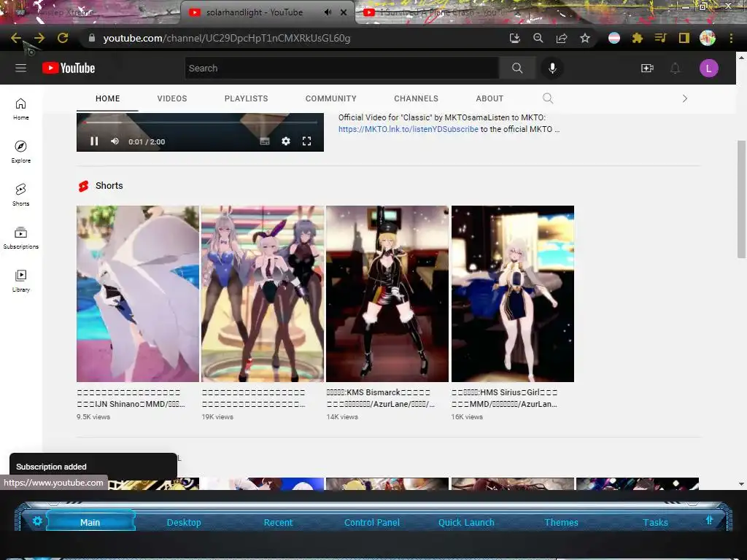Open the browser zoom magnifier icon

[538, 38]
